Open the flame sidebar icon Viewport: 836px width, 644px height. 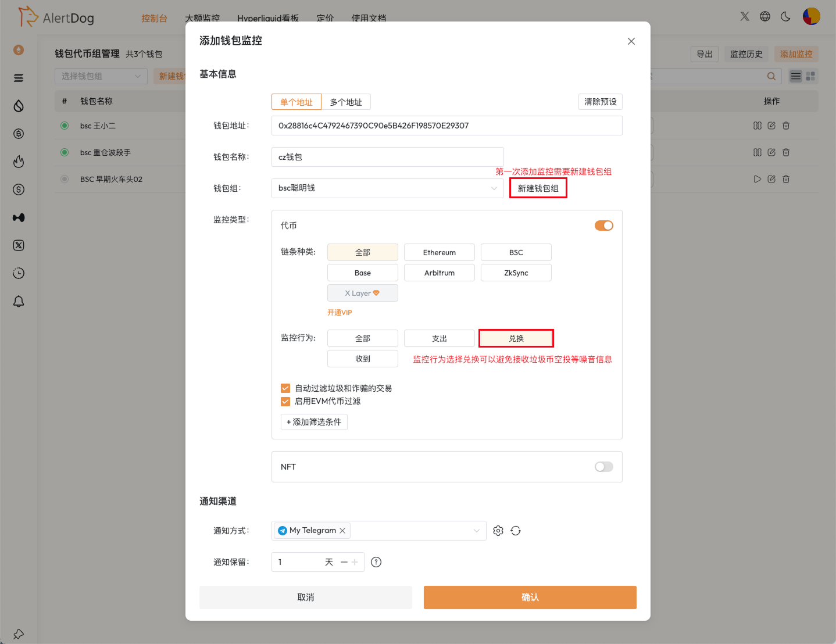coord(19,162)
